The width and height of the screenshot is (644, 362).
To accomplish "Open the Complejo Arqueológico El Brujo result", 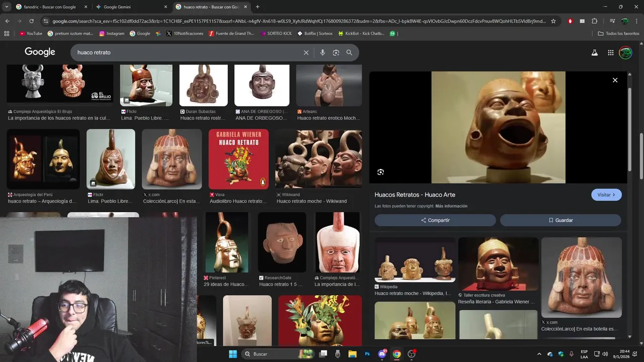I will [x=60, y=84].
